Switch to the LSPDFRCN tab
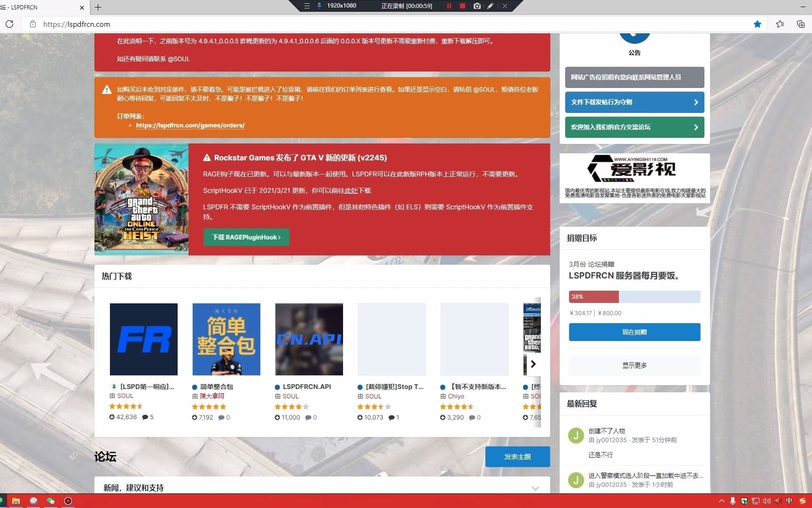Image resolution: width=812 pixels, height=508 pixels. [38, 8]
